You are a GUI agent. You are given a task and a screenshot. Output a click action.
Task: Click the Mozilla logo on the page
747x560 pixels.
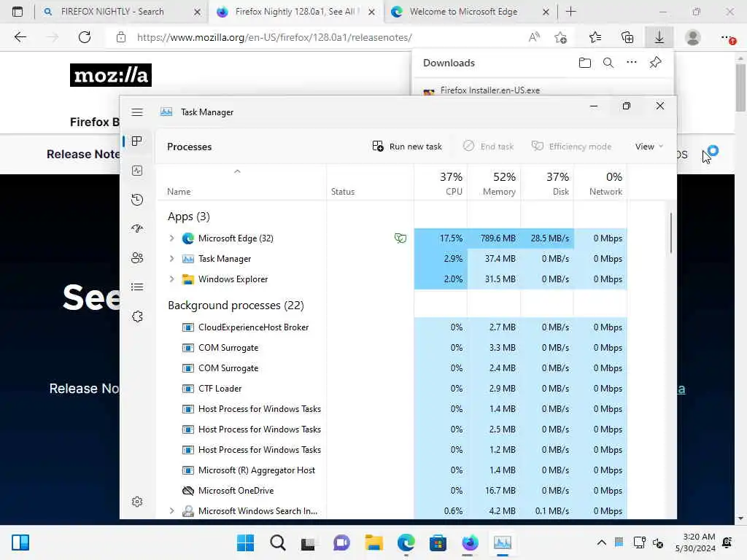pos(111,75)
